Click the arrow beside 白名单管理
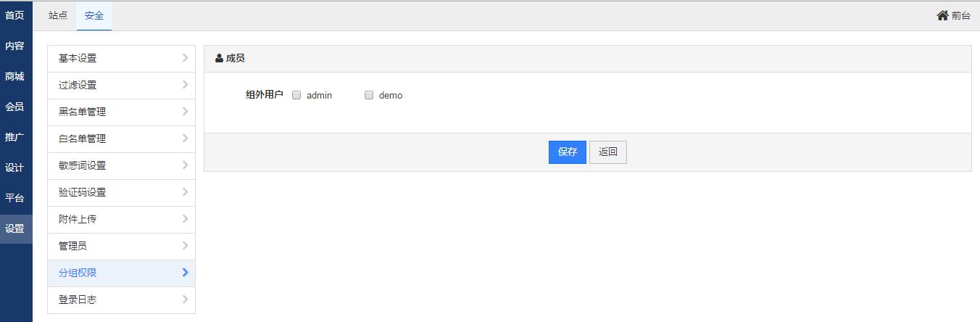Image resolution: width=980 pixels, height=322 pixels. tap(186, 139)
